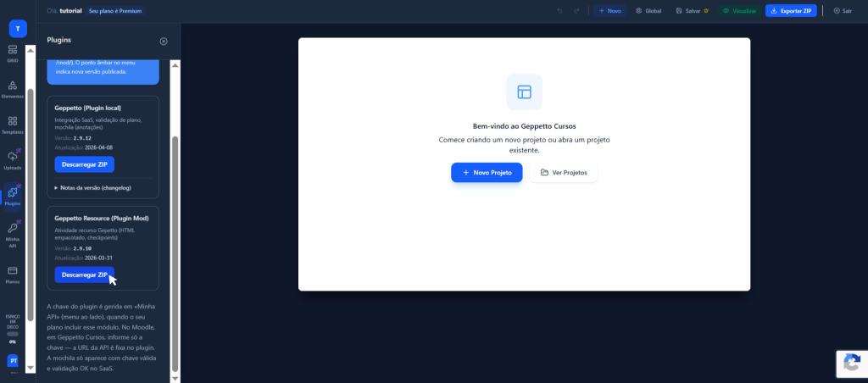Close the Plugins panel
The height and width of the screenshot is (383, 868).
[x=164, y=41]
